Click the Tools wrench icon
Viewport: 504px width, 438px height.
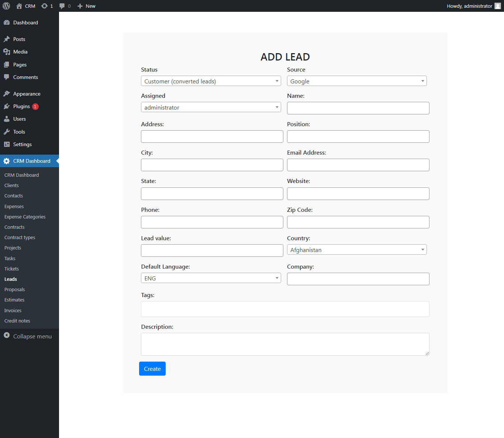(7, 132)
